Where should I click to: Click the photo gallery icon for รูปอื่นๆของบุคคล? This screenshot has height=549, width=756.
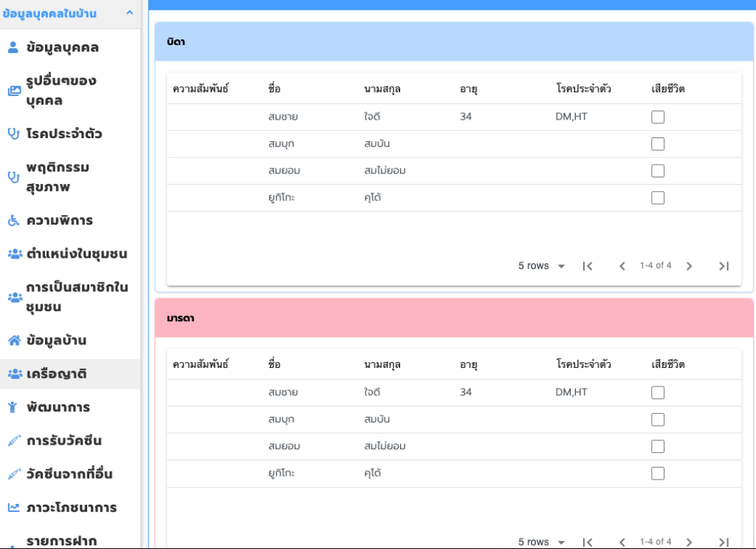pyautogui.click(x=13, y=91)
